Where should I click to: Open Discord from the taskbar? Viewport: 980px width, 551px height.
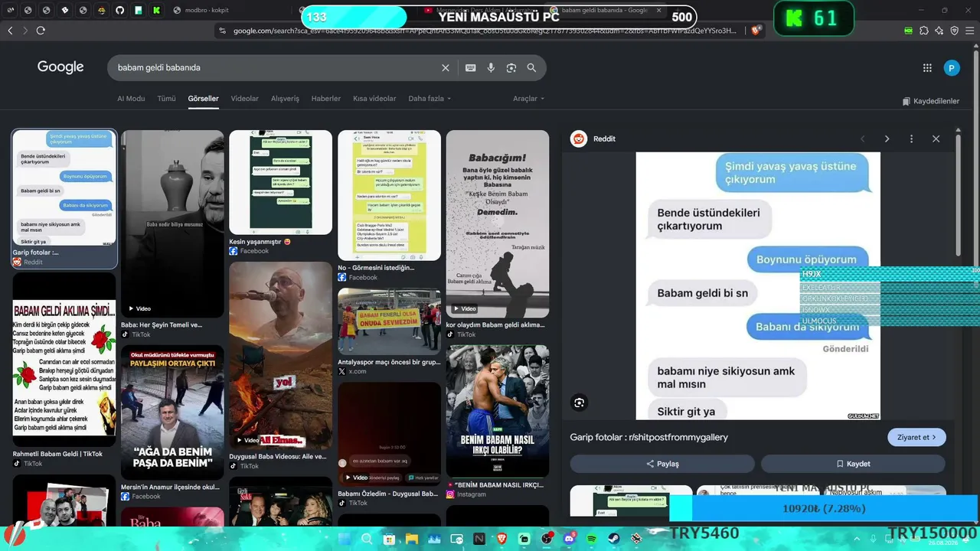pos(569,539)
